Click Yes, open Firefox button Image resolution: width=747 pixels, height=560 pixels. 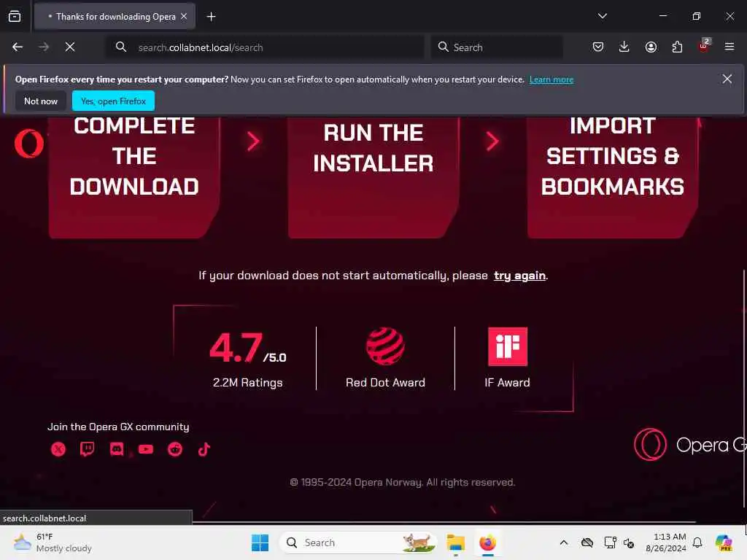[x=113, y=101]
